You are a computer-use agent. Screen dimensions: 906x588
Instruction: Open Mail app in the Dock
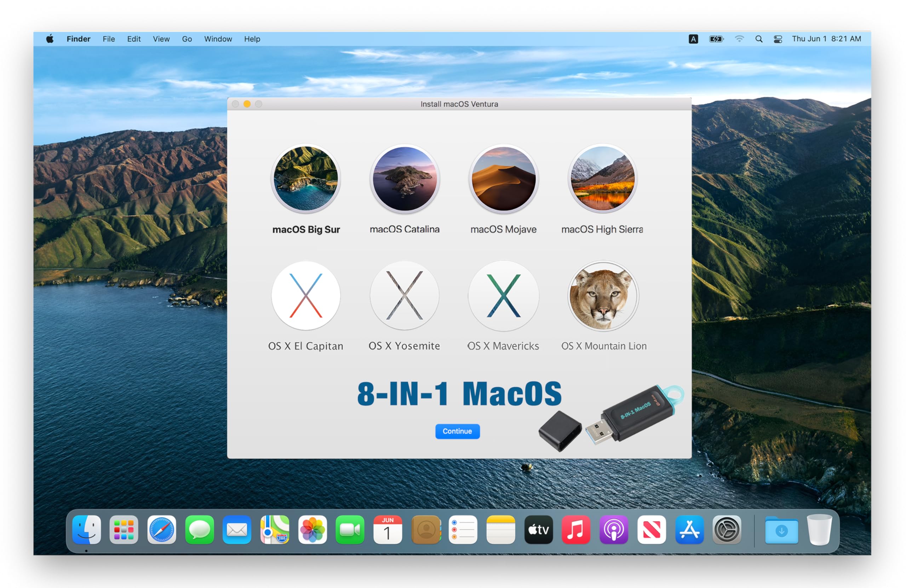tap(237, 530)
